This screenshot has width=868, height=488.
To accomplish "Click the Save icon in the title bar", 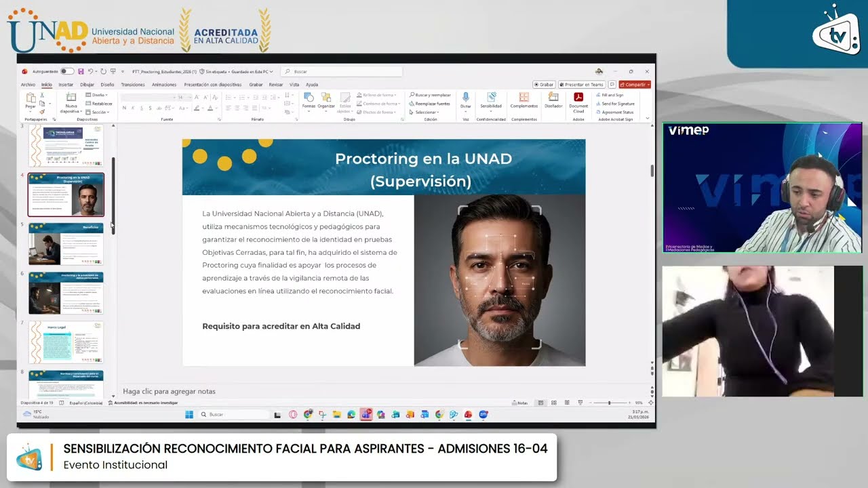I will [x=81, y=71].
